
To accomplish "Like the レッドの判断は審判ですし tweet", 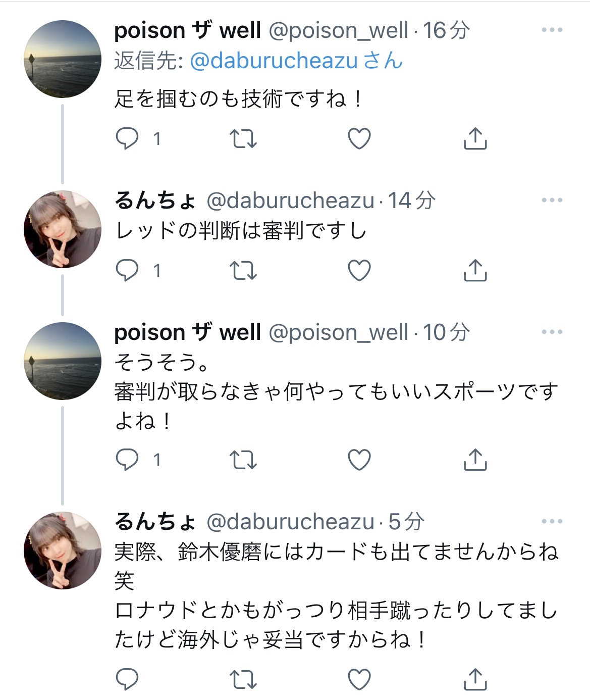I will pos(359,270).
